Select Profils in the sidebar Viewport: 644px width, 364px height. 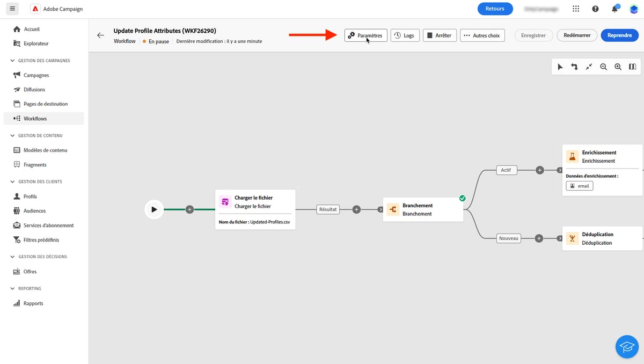pos(30,196)
